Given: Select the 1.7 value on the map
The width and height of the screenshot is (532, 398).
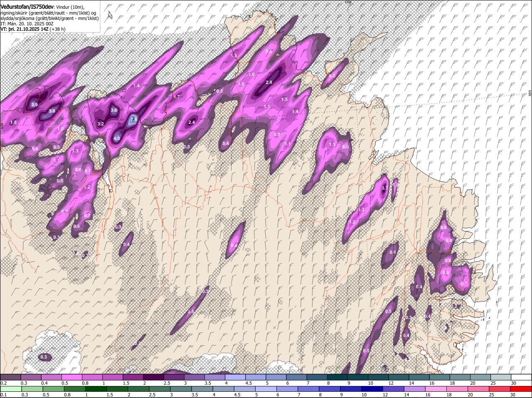Looking at the screenshot, I should click(x=177, y=97).
